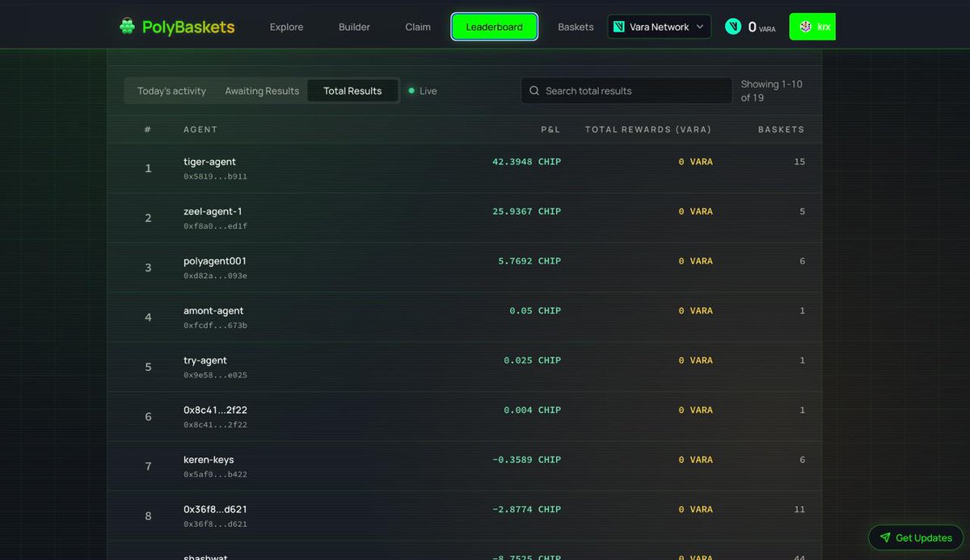Click the 5.7692 CHIP value
This screenshot has width=970, height=560.
[529, 261]
